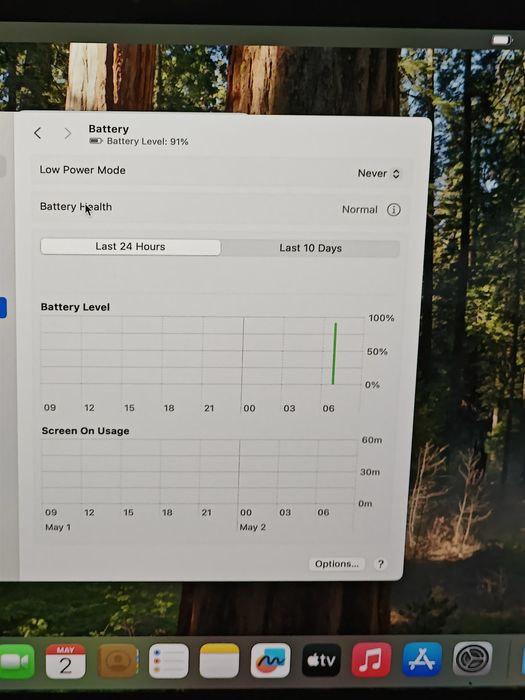The width and height of the screenshot is (525, 700).
Task: Select the Last 24 Hours tab
Action: click(x=130, y=246)
